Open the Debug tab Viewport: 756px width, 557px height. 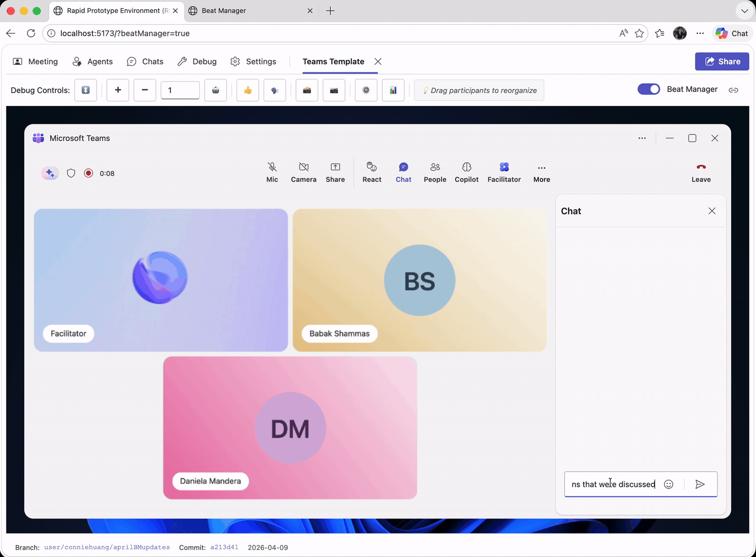click(197, 62)
